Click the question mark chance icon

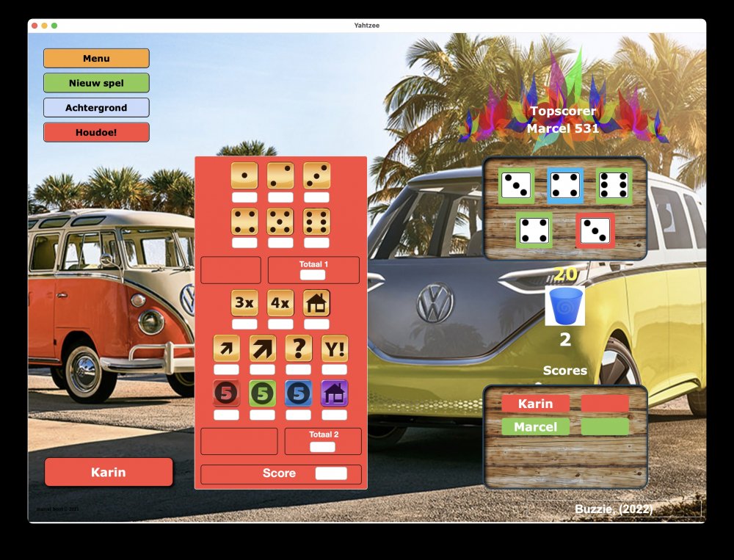pyautogui.click(x=299, y=349)
